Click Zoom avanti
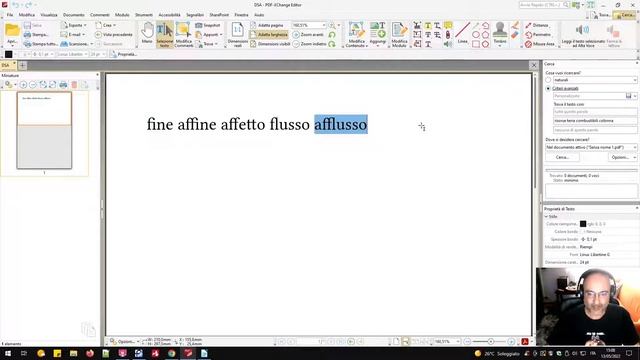The width and height of the screenshot is (640, 360). pos(308,35)
